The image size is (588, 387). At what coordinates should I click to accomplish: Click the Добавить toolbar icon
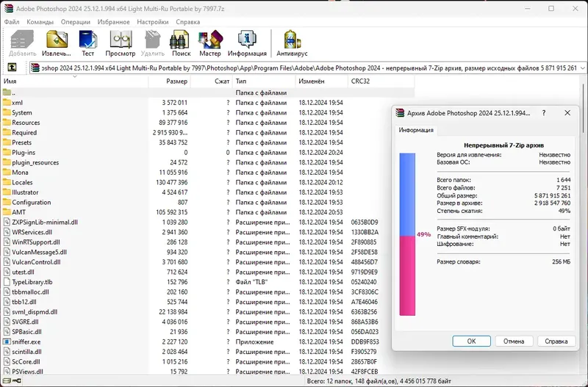click(22, 40)
